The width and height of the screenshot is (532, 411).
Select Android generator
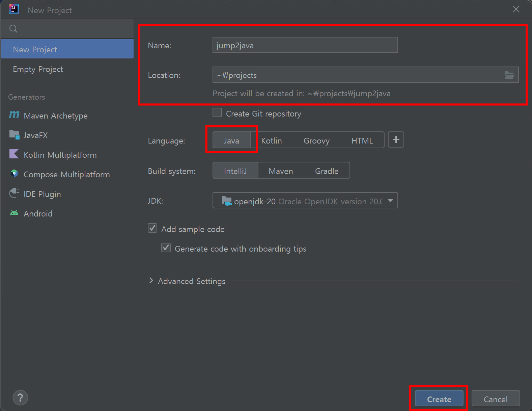[x=67, y=213]
